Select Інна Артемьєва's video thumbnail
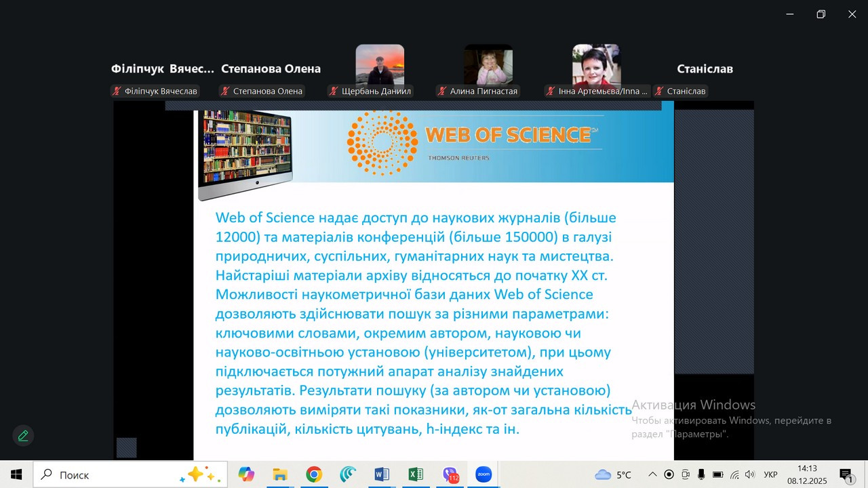868x488 pixels. point(597,64)
